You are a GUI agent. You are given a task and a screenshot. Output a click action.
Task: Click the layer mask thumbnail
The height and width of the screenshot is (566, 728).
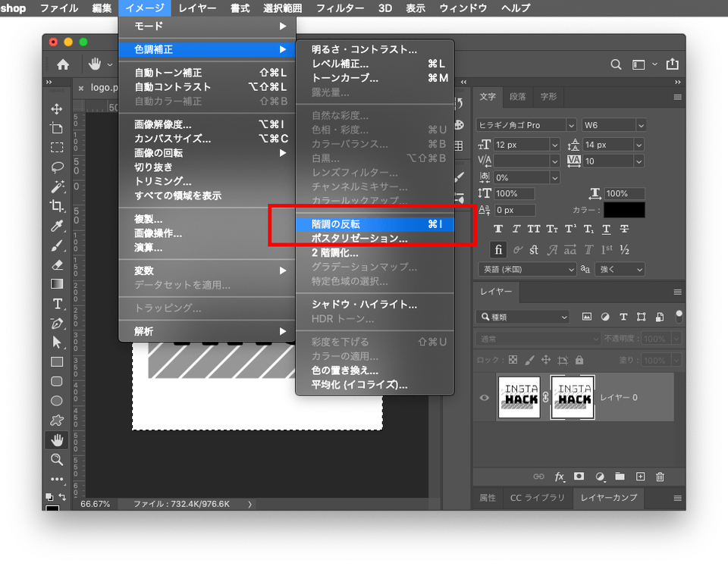[573, 398]
